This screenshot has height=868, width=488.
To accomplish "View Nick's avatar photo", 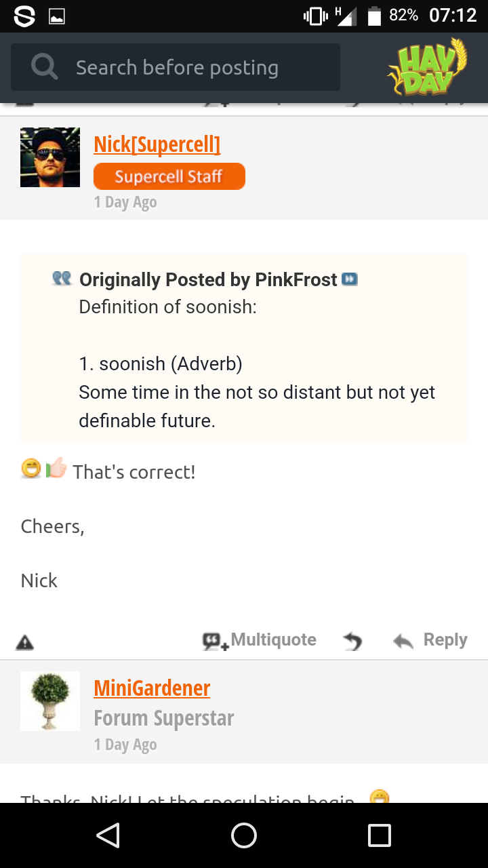I will tap(50, 157).
